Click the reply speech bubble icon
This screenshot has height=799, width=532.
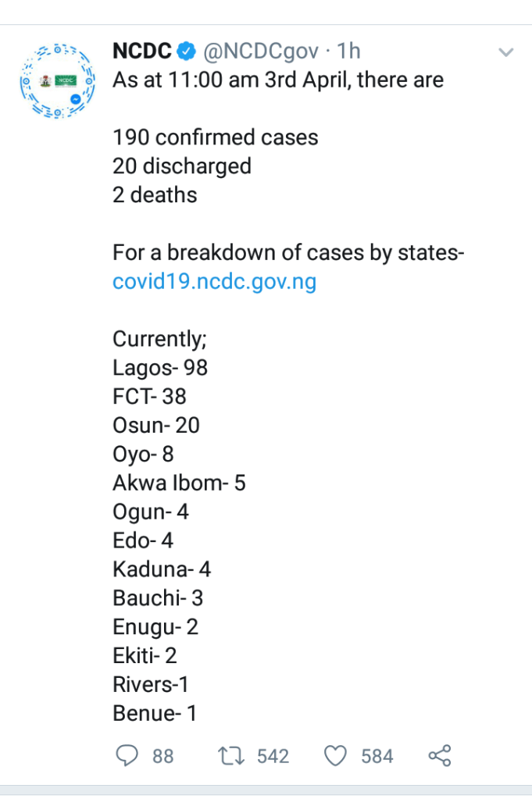pos(126,755)
